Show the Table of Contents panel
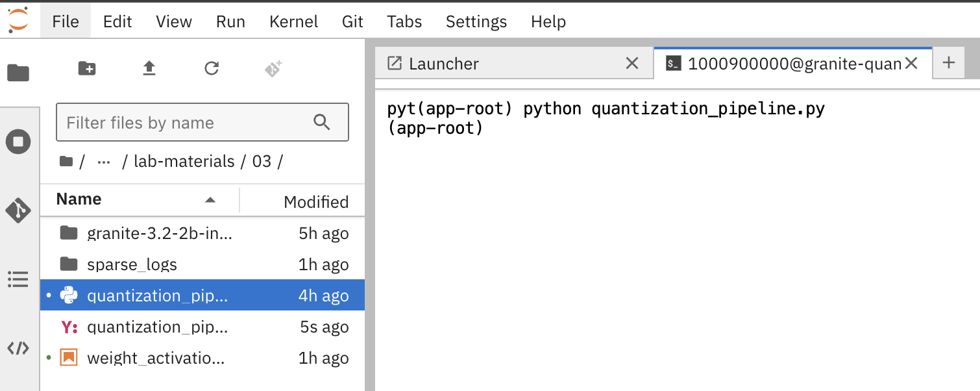Image resolution: width=980 pixels, height=391 pixels. point(18,279)
